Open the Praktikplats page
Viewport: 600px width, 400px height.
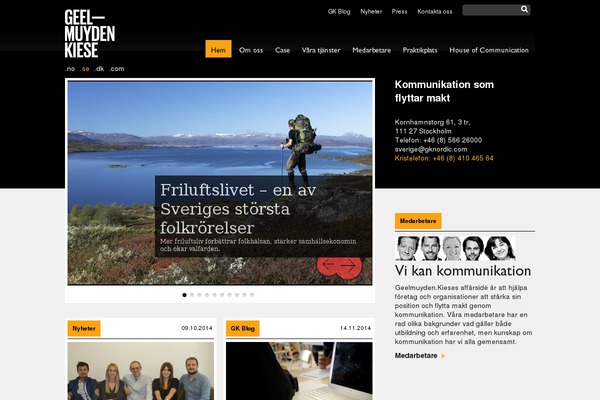420,50
